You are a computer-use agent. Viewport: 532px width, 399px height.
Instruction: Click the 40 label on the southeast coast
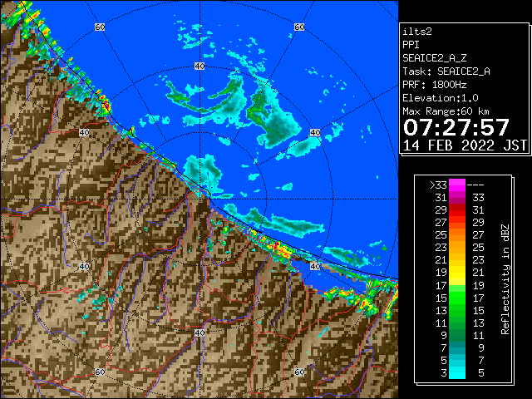315,266
